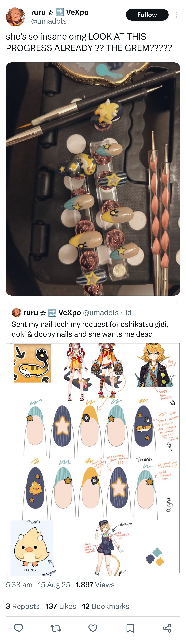The image size is (186, 644).
Task: View the 137 Likes list
Action: click(61, 606)
